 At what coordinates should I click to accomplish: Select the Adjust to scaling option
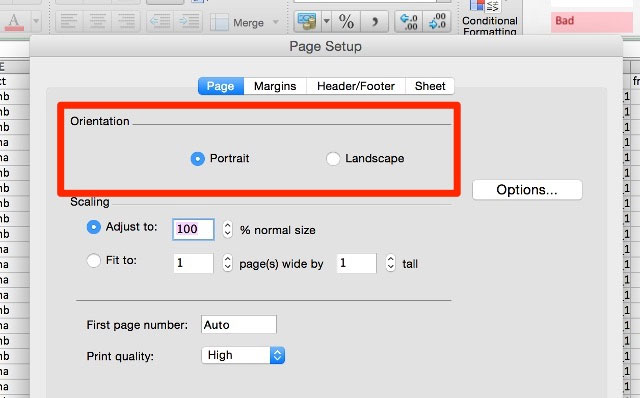[93, 227]
